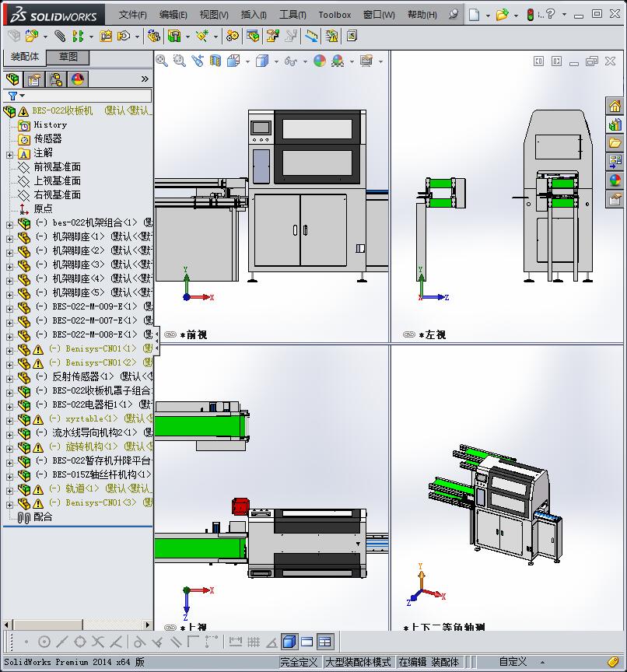Toggle the 3D view box icon
The image size is (627, 672).
point(289,642)
